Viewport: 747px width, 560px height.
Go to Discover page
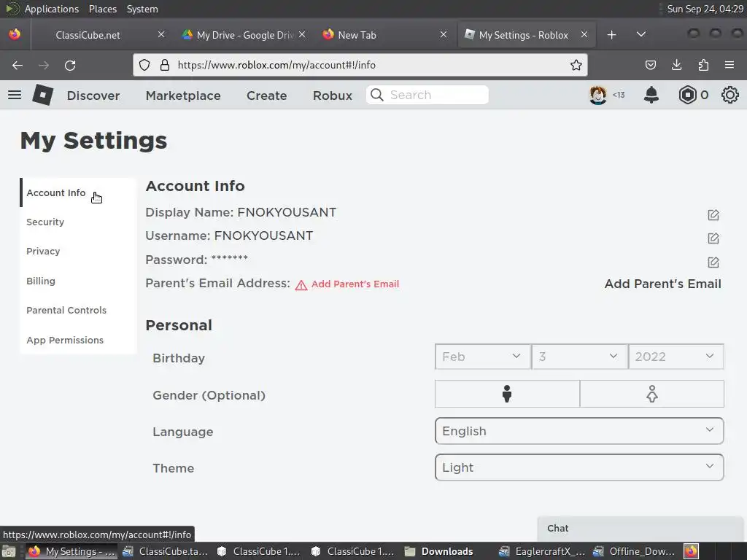point(93,96)
